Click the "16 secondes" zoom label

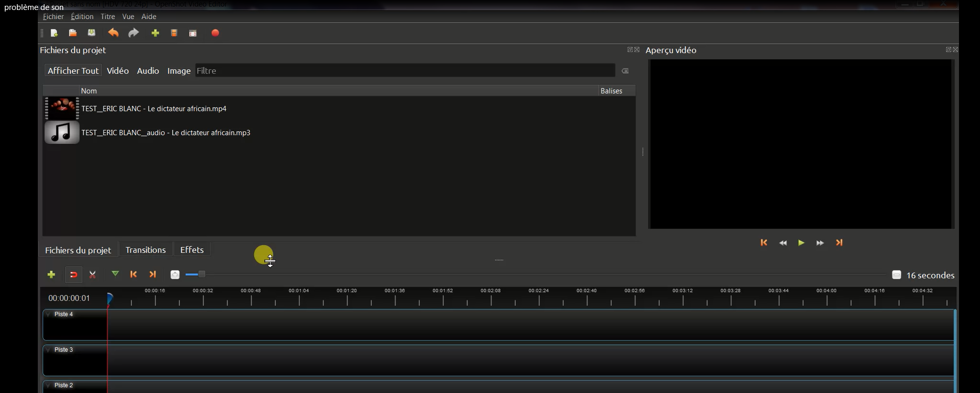point(930,275)
